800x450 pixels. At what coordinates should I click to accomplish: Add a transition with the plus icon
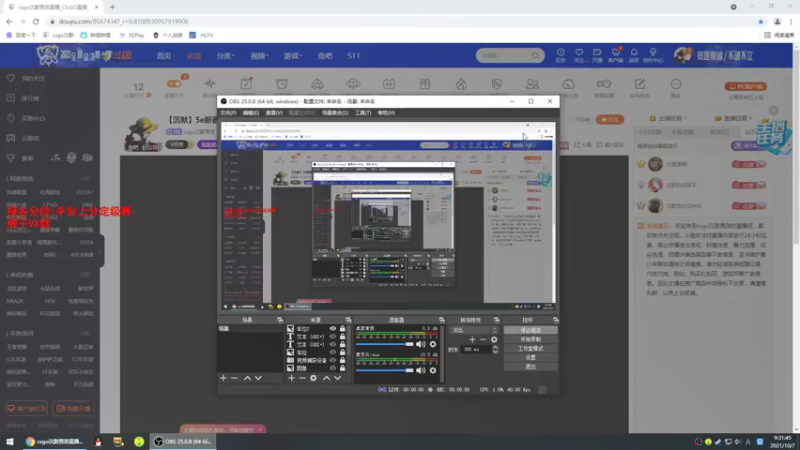coord(472,340)
